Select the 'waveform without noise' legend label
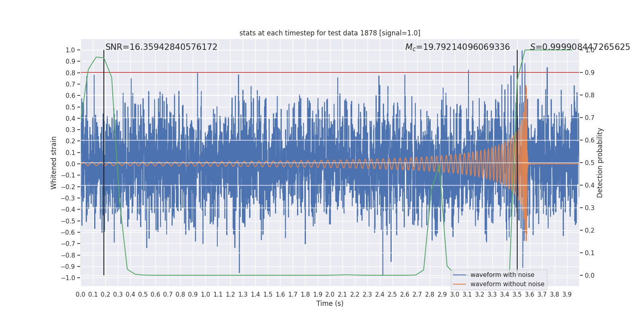This screenshot has width=644, height=322. click(x=507, y=284)
